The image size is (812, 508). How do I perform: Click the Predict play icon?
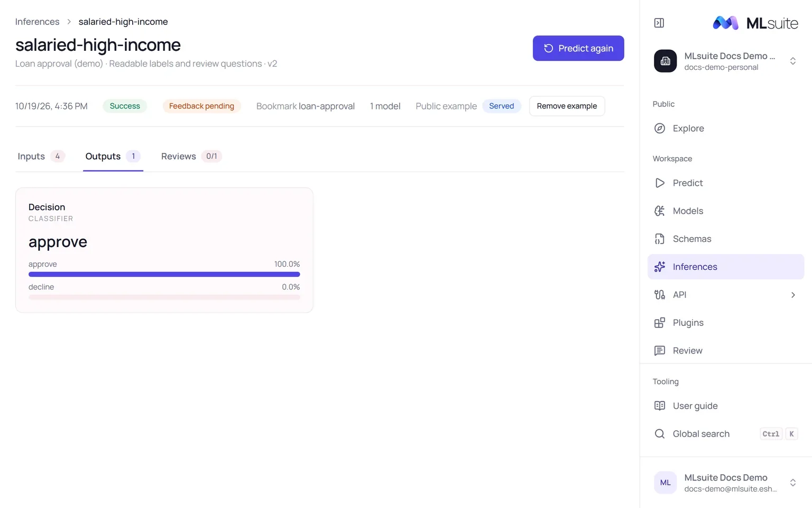click(x=660, y=183)
